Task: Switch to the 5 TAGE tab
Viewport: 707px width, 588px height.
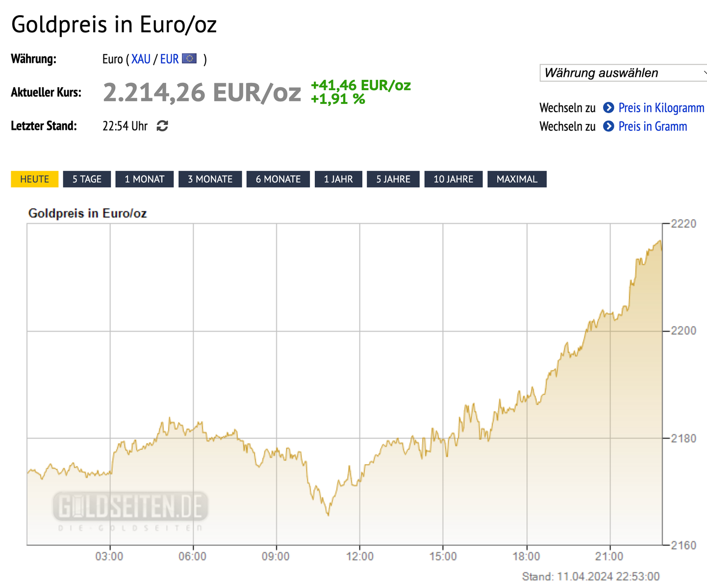Action: 87,179
